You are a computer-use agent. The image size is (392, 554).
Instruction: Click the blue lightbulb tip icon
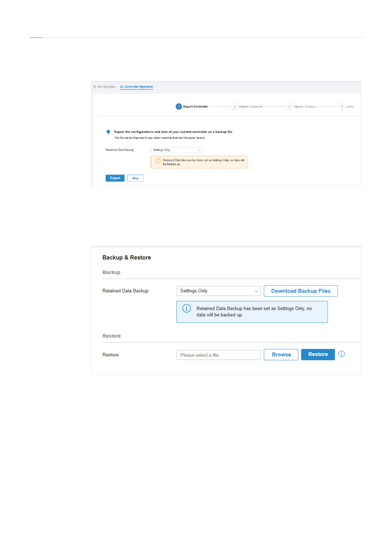pos(108,132)
